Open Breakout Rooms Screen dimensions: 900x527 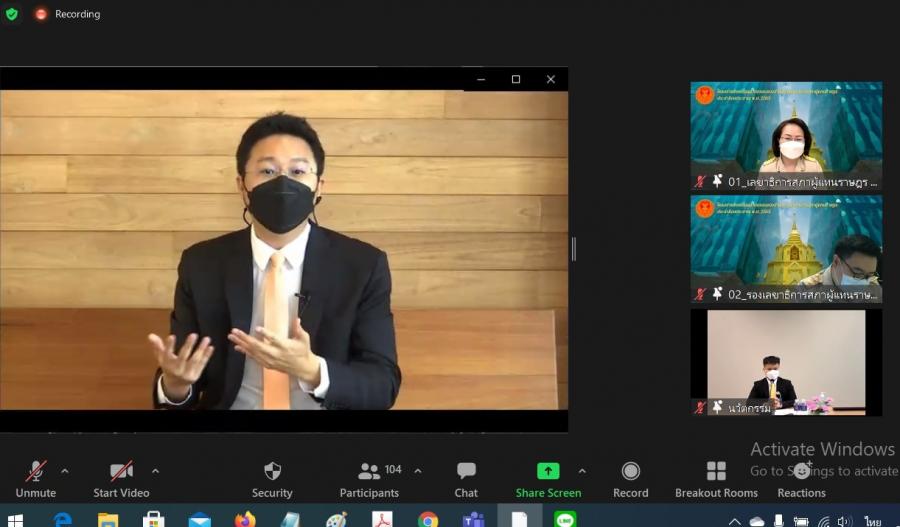coord(716,478)
